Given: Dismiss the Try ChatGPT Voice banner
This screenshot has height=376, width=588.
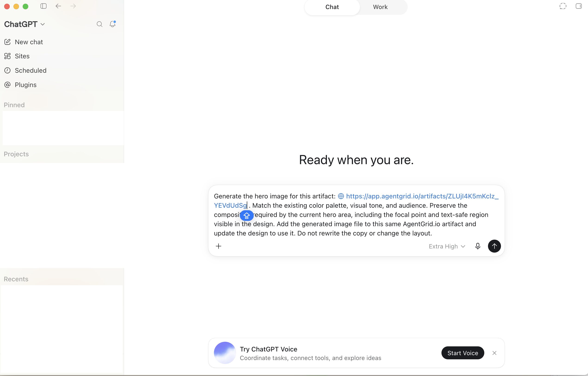Looking at the screenshot, I should [x=494, y=353].
